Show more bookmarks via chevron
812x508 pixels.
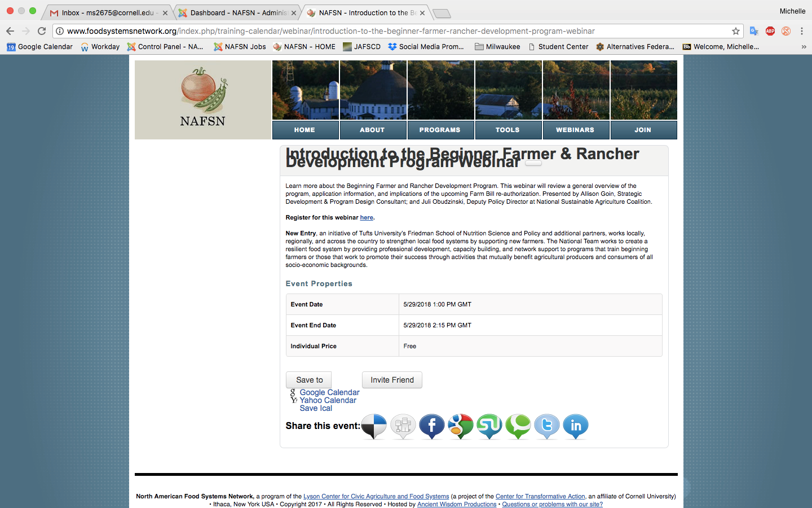click(804, 47)
